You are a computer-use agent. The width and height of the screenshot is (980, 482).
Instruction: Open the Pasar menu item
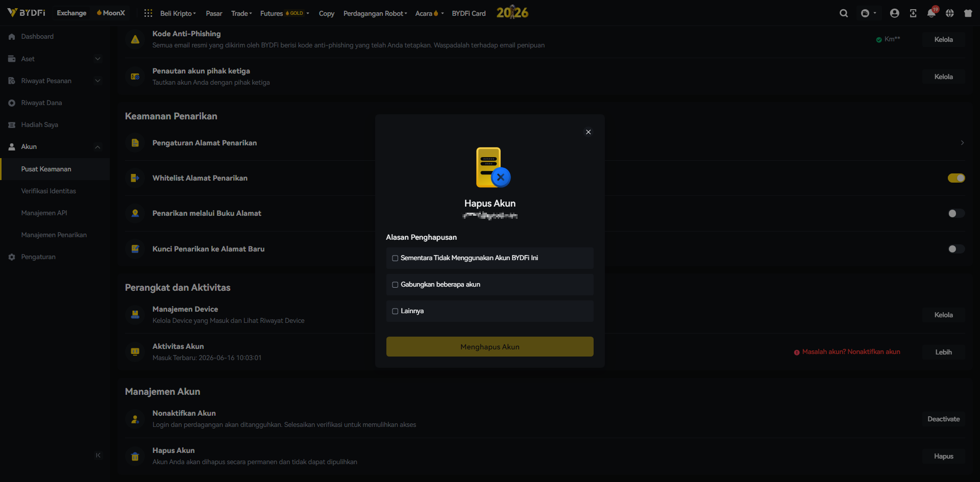click(214, 13)
